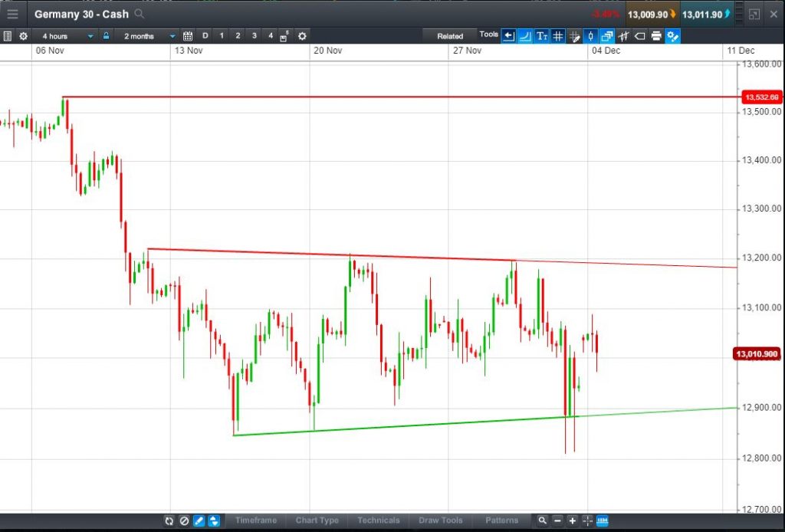Click the Tools label
785x532 pixels.
(488, 34)
